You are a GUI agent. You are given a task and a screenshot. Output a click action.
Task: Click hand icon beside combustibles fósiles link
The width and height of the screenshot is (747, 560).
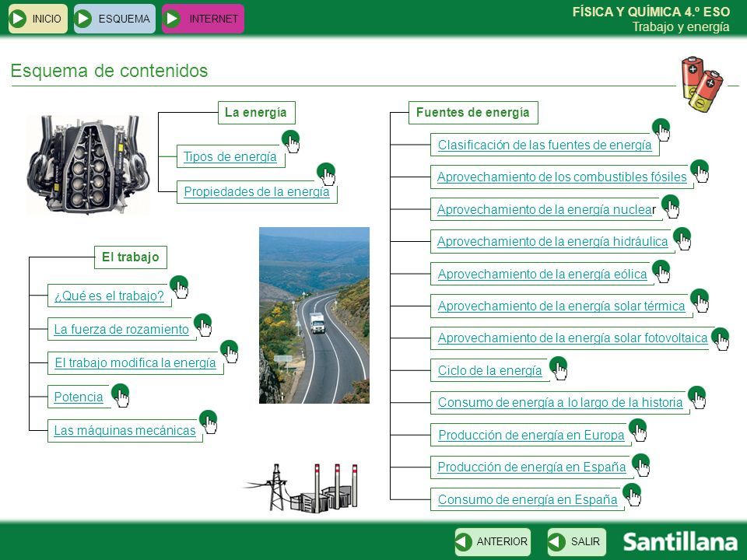700,171
